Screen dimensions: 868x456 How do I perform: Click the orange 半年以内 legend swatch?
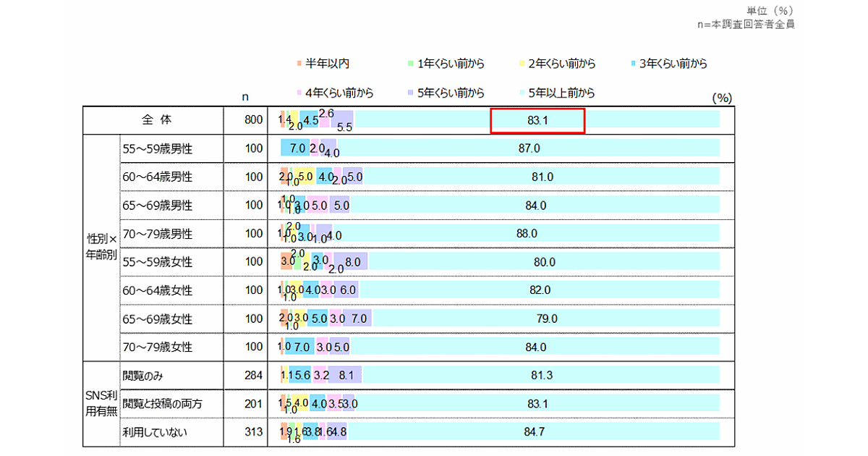[299, 64]
